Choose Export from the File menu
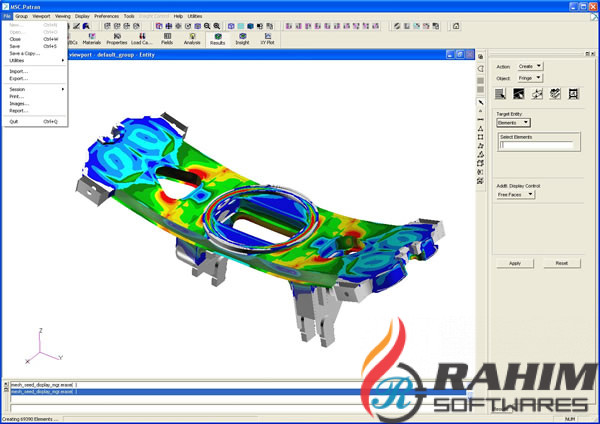 click(x=36, y=78)
